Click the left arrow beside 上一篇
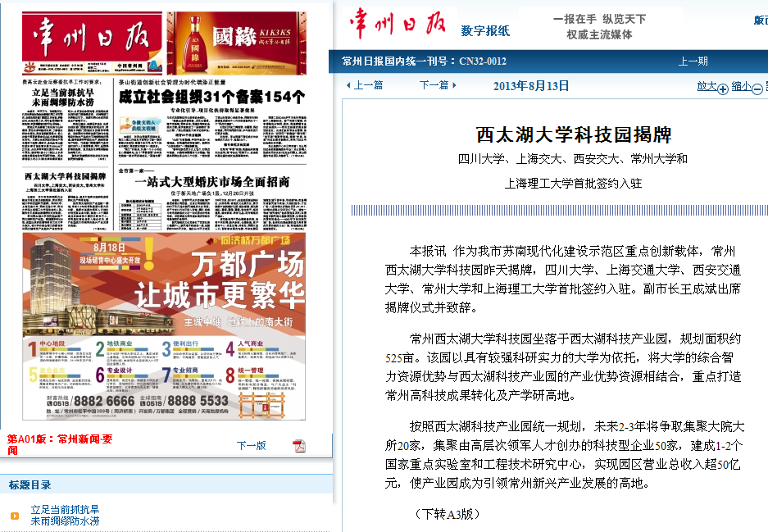The width and height of the screenshot is (768, 532). 348,85
